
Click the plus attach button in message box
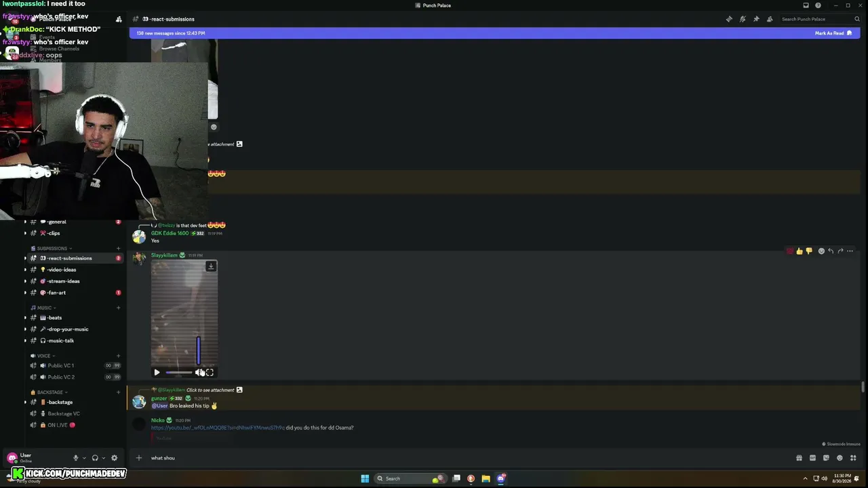[x=139, y=458]
